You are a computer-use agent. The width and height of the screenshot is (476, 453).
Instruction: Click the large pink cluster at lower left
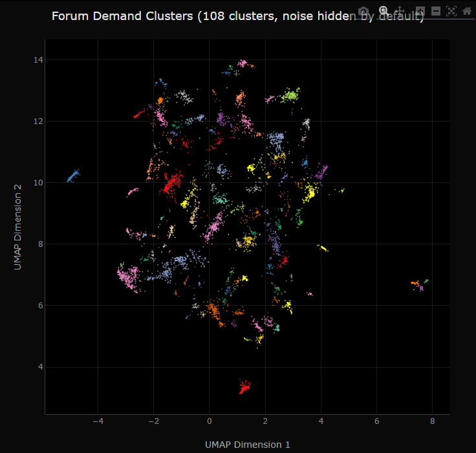[129, 278]
